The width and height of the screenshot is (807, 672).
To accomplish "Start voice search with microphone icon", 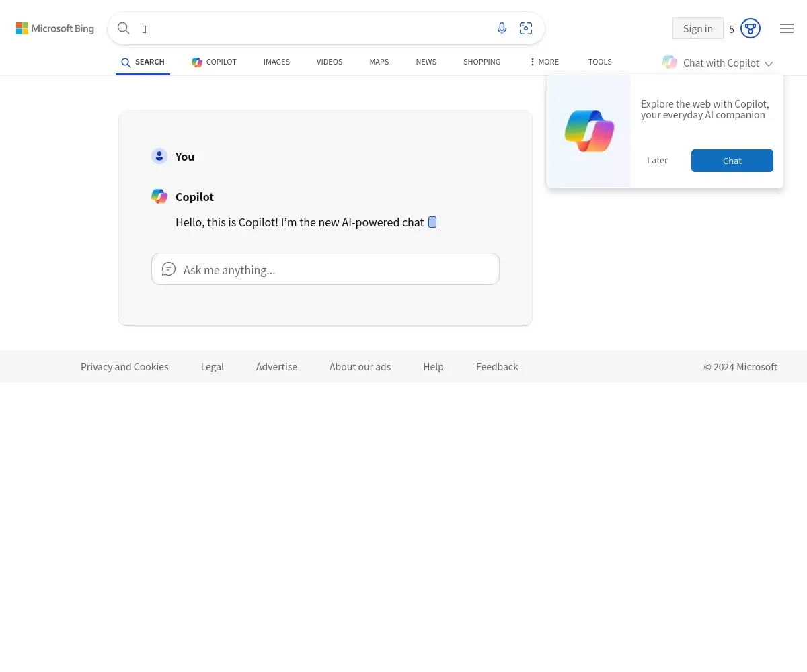I will click(x=502, y=28).
